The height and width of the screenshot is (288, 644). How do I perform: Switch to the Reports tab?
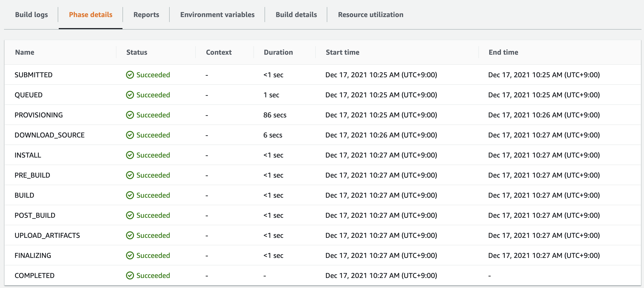pos(146,15)
